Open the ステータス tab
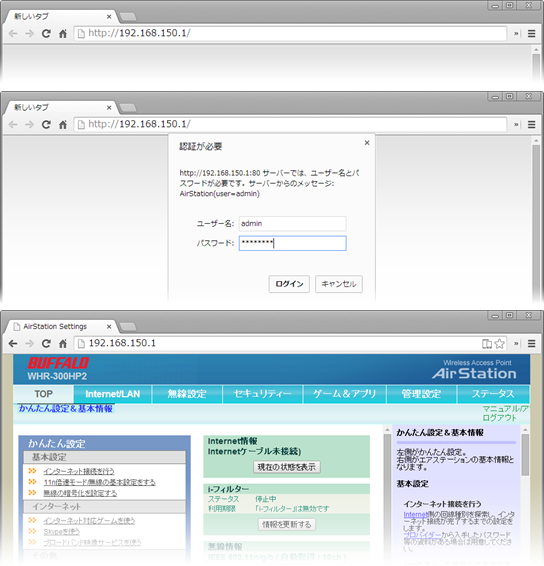This screenshot has width=544, height=566. (493, 394)
